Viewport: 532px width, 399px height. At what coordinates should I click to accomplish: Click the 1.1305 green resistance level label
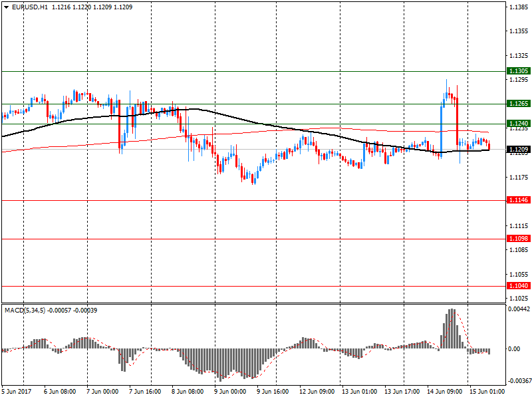coord(519,71)
